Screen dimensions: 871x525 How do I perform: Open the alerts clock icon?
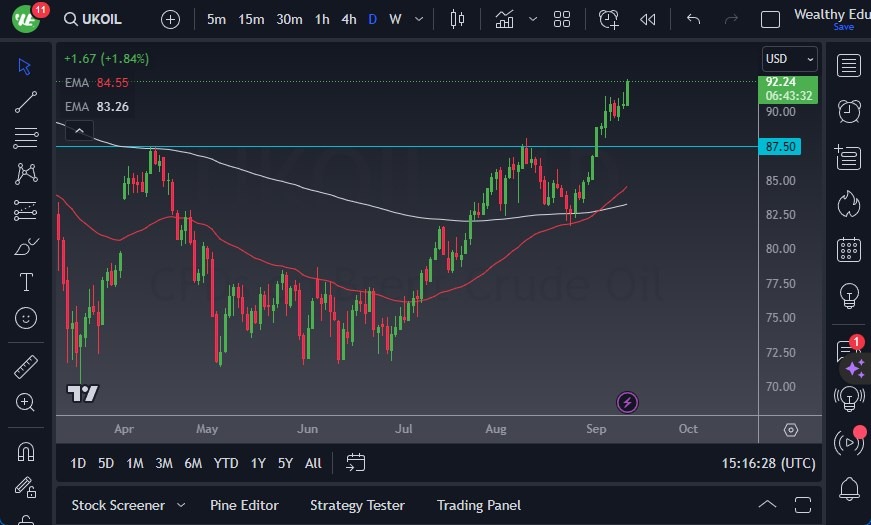point(849,111)
